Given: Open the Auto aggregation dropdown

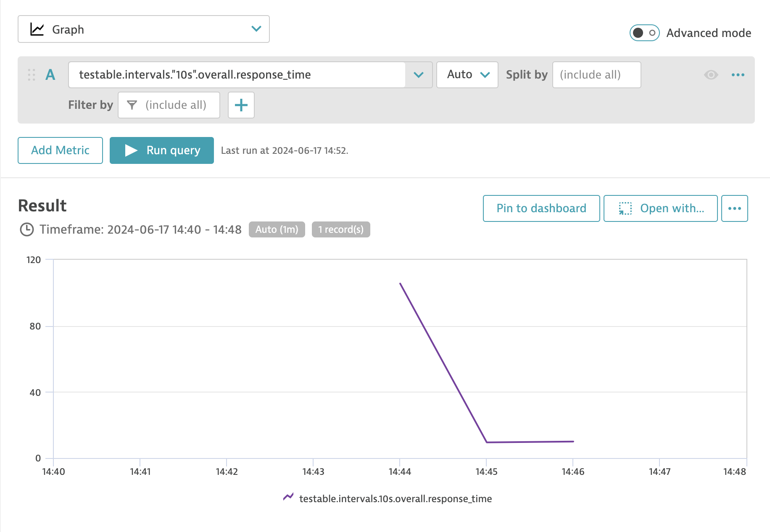Looking at the screenshot, I should tap(467, 75).
